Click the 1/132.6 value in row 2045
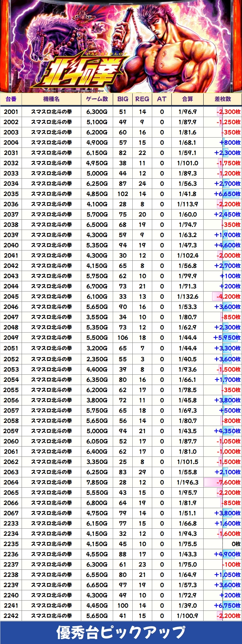Screen dimensions: 242x644 187,296
